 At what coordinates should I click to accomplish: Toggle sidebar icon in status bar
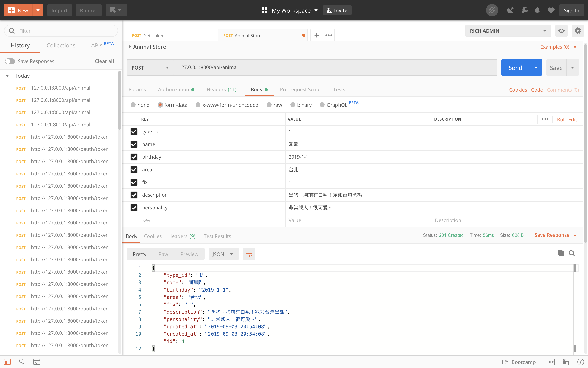(x=7, y=362)
